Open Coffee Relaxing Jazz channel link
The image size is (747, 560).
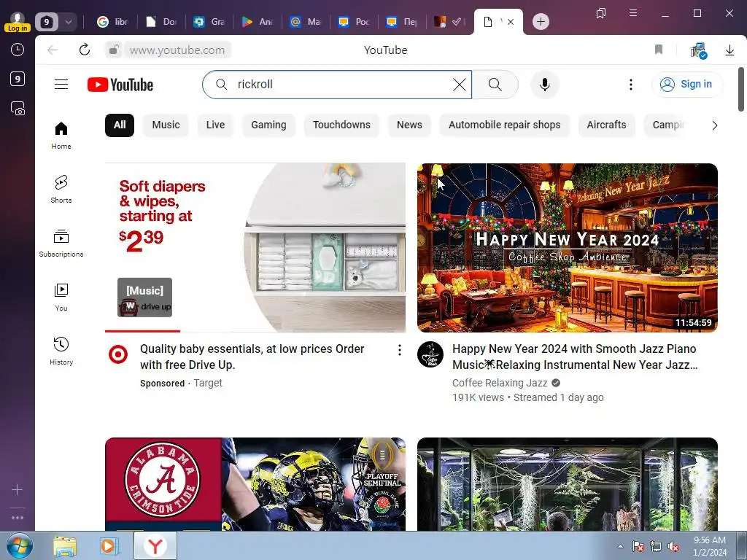(500, 383)
